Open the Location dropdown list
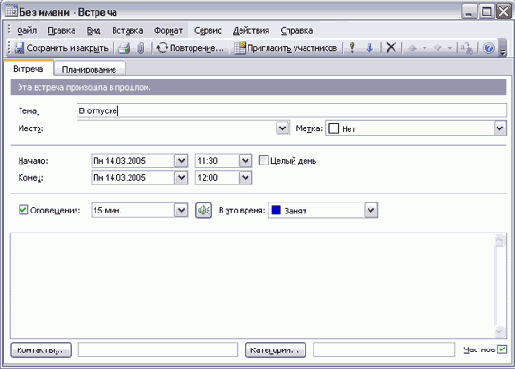Viewport: 515px width, 369px height. (283, 128)
